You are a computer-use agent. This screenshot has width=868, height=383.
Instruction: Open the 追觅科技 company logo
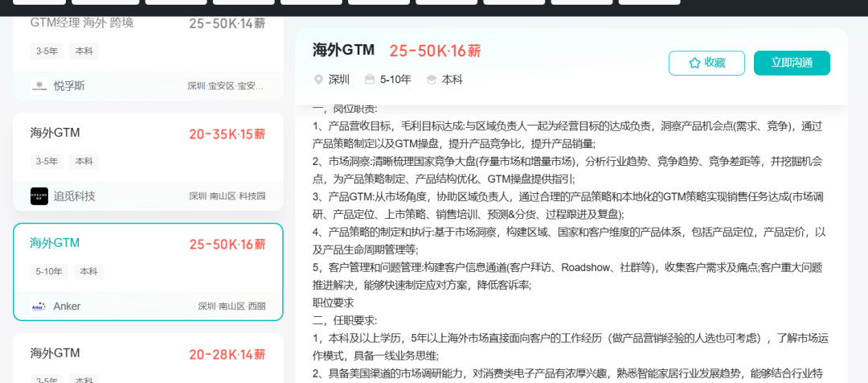tap(39, 196)
